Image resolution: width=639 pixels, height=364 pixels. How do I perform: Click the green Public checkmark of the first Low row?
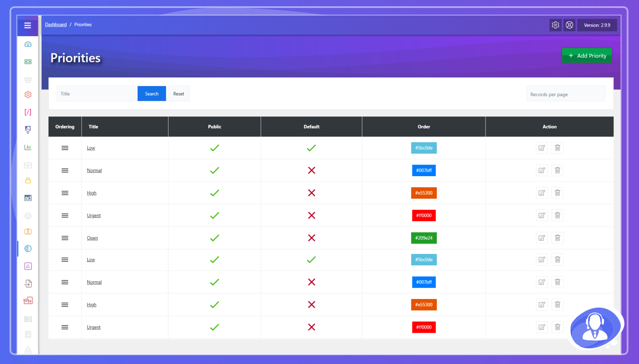click(215, 148)
